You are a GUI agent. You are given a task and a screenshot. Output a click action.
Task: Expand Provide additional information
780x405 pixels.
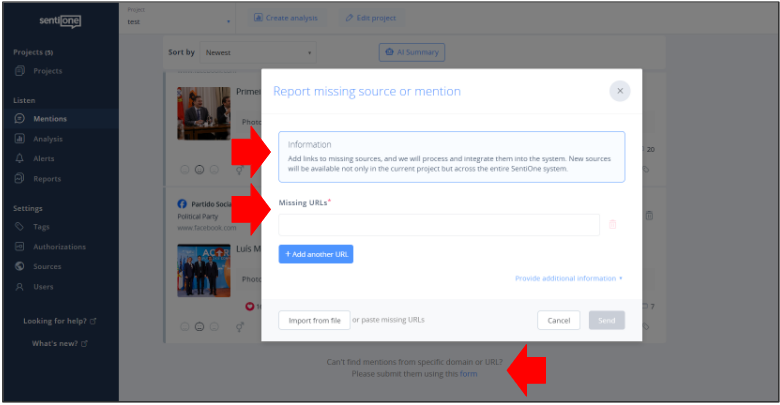[569, 278]
